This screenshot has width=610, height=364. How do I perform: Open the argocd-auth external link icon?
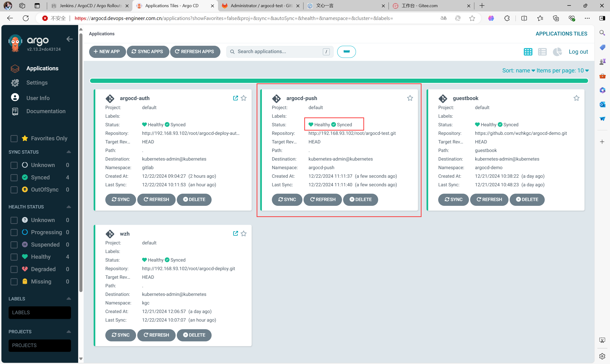[x=235, y=98]
